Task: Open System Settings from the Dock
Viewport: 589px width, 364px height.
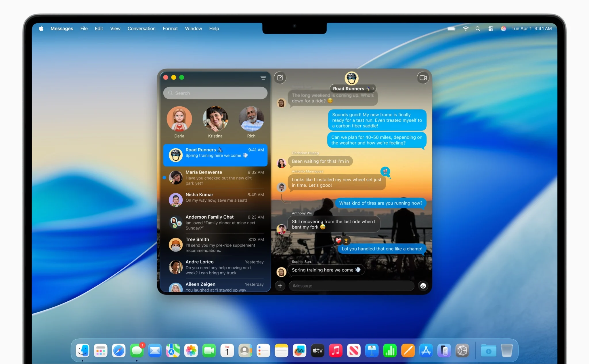Action: click(462, 350)
